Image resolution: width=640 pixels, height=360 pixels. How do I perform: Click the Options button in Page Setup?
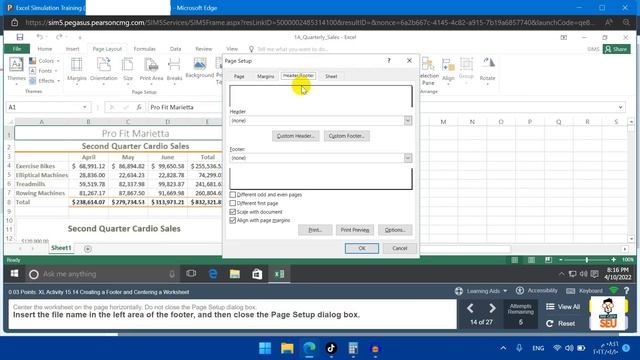[395, 230]
